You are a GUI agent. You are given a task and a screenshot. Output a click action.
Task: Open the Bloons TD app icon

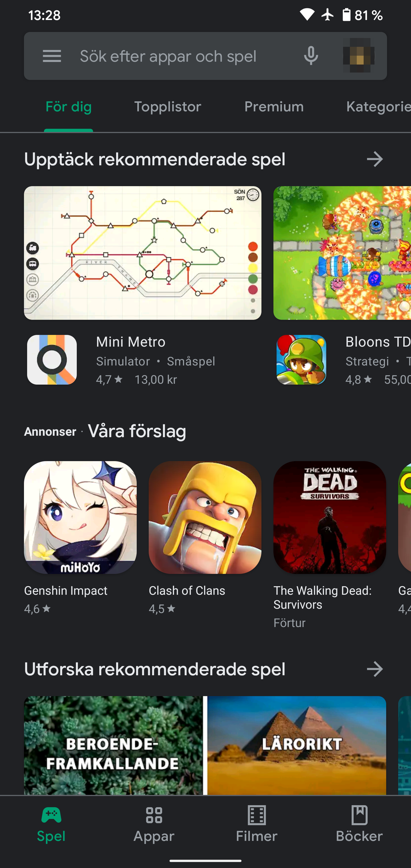[x=301, y=359]
